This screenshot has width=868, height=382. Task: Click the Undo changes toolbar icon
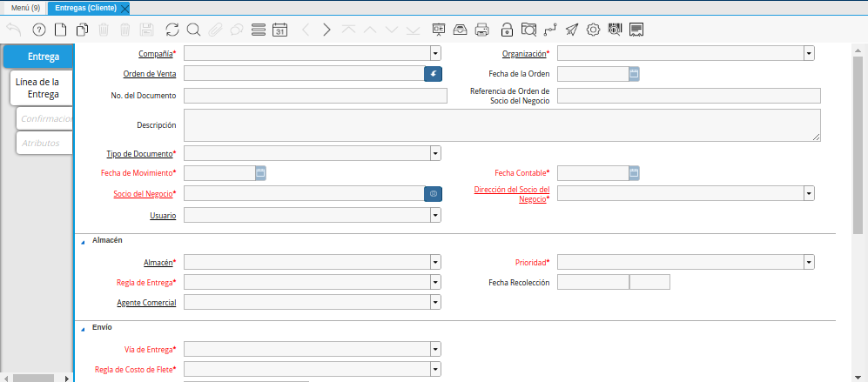point(13,30)
